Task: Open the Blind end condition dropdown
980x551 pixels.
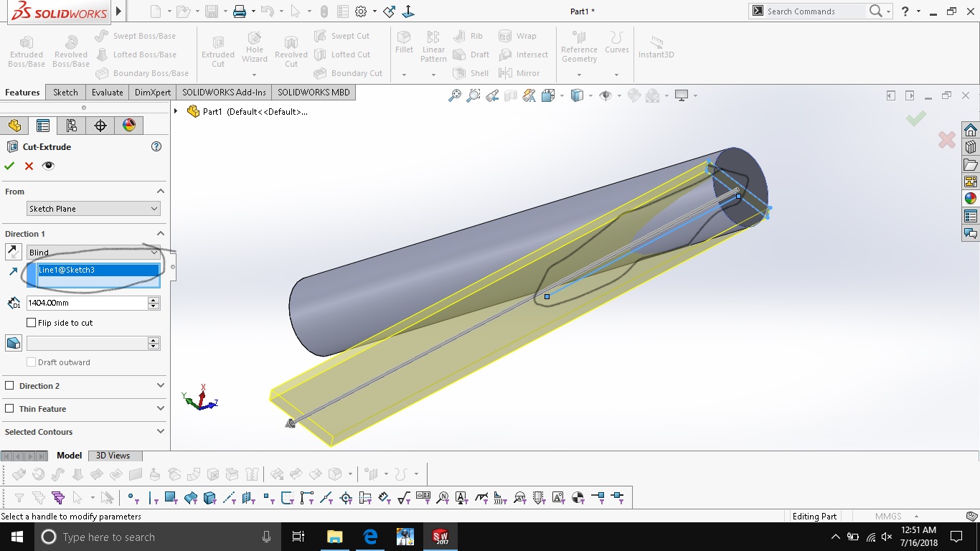Action: pyautogui.click(x=93, y=253)
